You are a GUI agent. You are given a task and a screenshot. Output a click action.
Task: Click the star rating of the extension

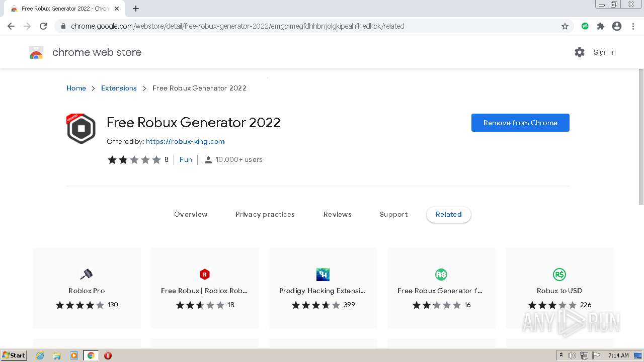134,159
